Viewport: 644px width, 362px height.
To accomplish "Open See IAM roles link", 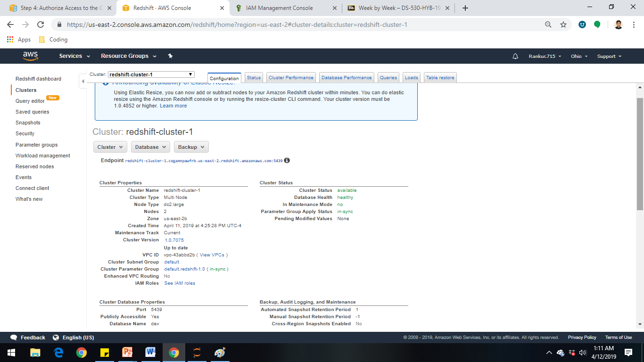I will (180, 283).
